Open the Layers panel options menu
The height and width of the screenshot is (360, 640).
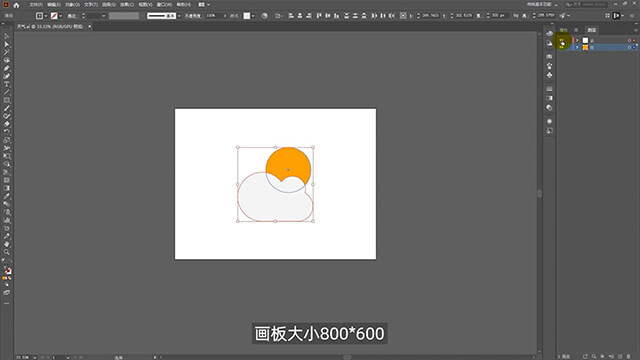636,30
